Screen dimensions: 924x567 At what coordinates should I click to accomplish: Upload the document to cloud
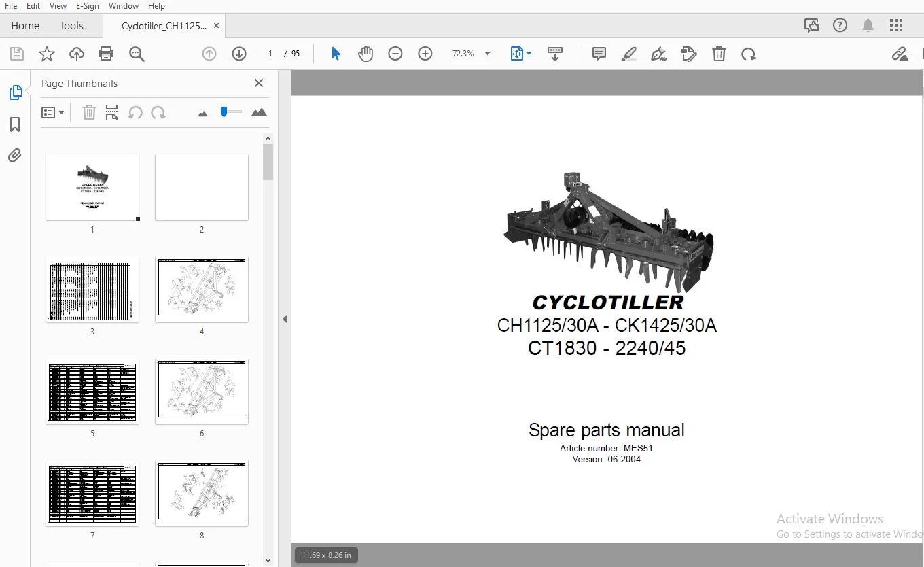(77, 54)
